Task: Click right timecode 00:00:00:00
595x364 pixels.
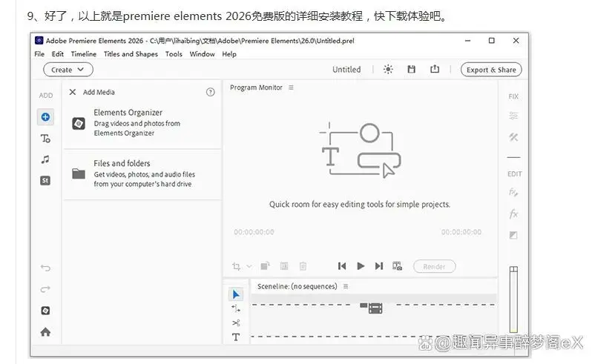Action: coord(461,232)
